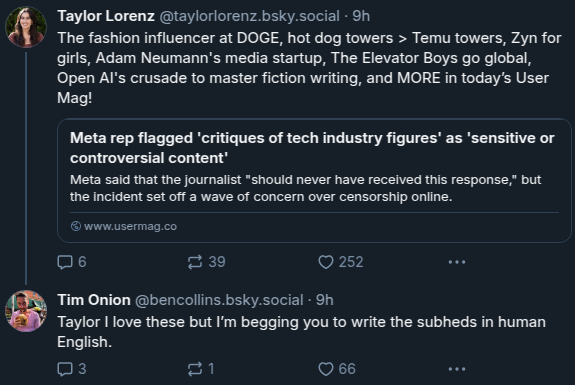The image size is (575, 385).
Task: Open the @bencollins.bsky.social handle
Action: [219, 300]
